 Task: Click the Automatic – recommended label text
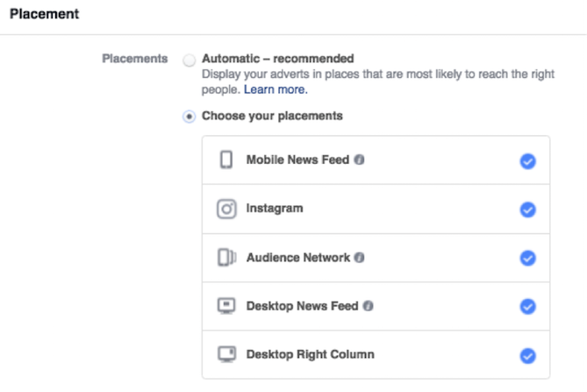(278, 59)
